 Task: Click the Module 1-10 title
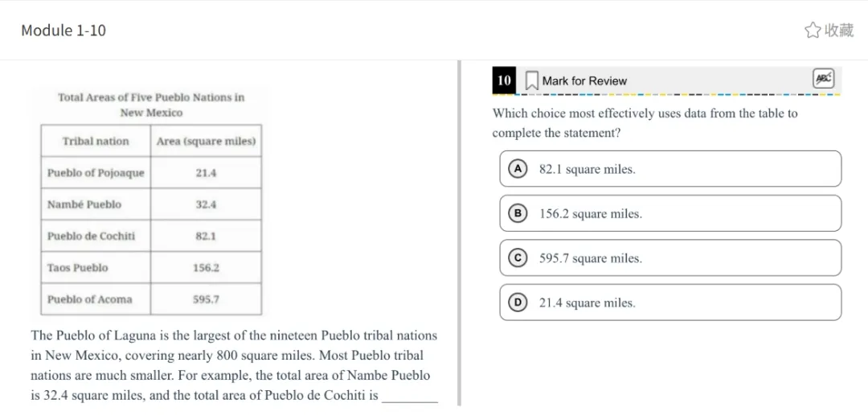coord(63,31)
